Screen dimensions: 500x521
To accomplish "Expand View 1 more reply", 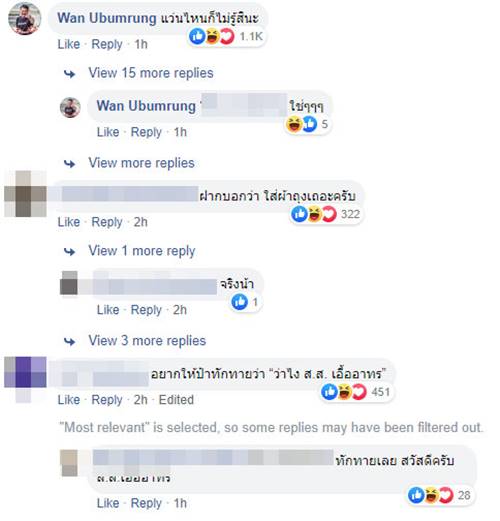I will pos(142,251).
